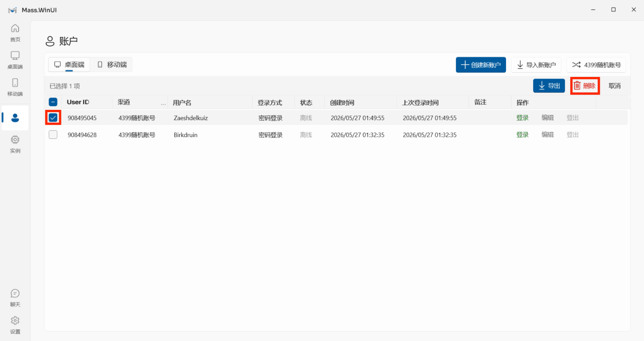Click 密码登录 in Zaeshdelkuiz row
644x341 pixels.
coord(270,118)
